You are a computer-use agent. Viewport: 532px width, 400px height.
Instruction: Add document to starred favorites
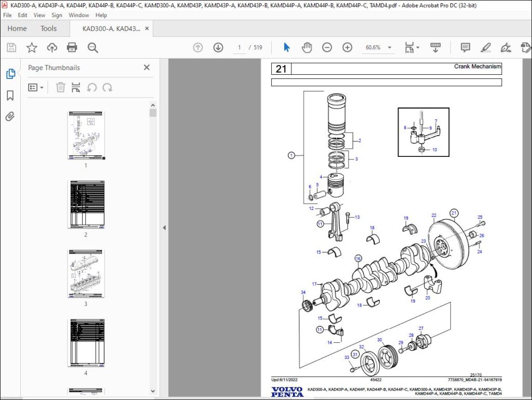click(32, 47)
